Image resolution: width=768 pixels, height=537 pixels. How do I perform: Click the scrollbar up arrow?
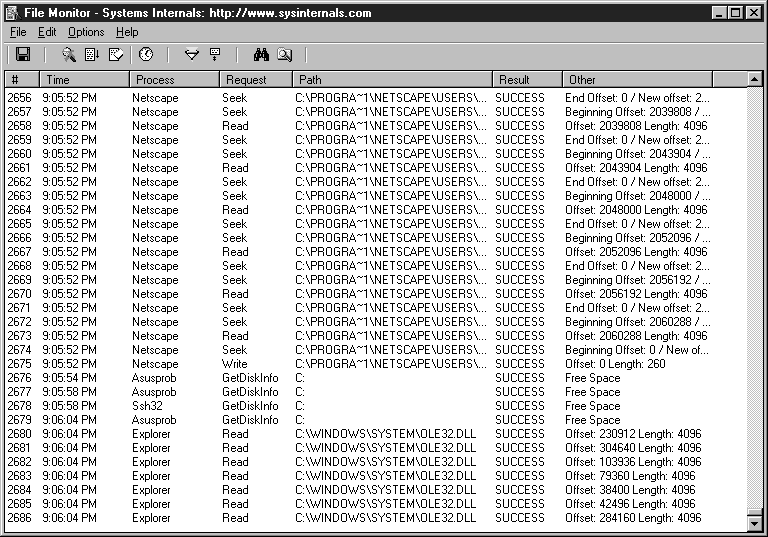(x=755, y=79)
